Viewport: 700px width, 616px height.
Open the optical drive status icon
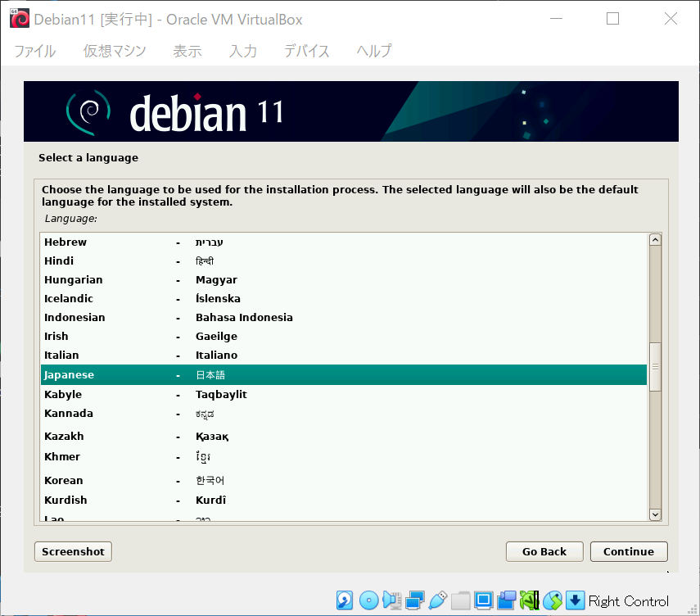click(x=368, y=600)
